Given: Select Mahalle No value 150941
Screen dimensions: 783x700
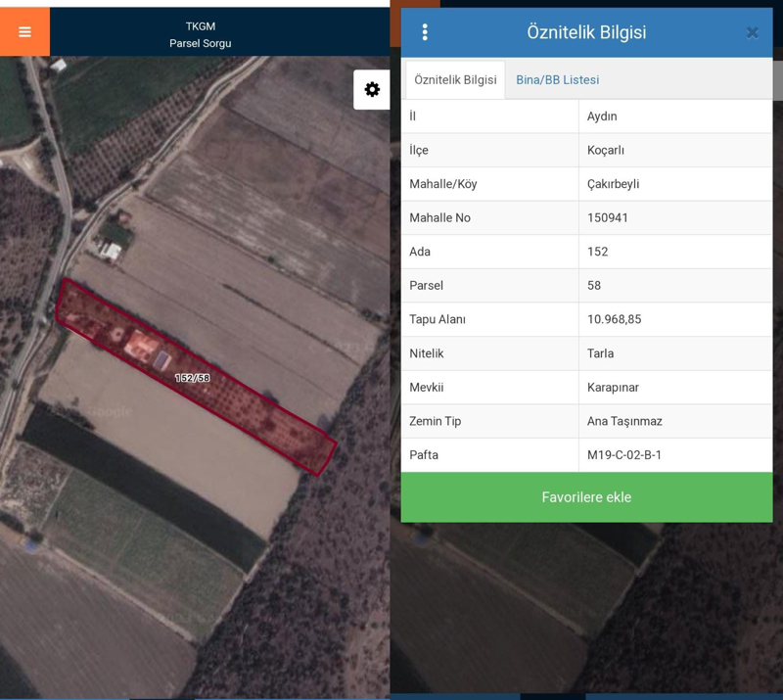Looking at the screenshot, I should click(608, 217).
